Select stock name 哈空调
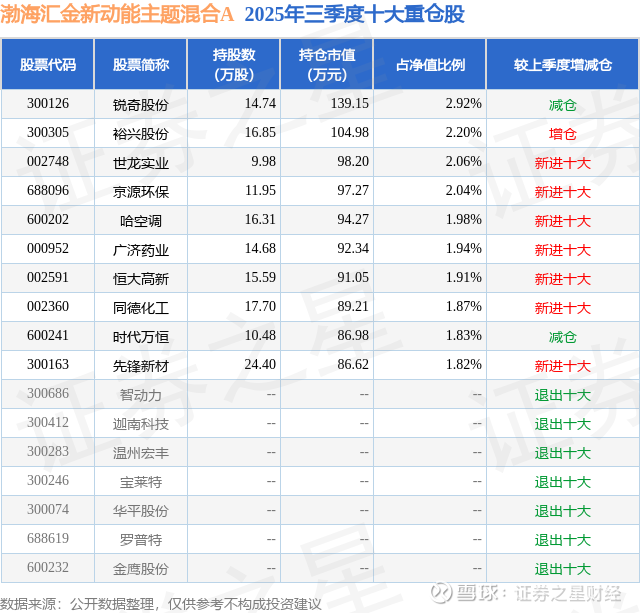The image size is (640, 613). (x=141, y=221)
